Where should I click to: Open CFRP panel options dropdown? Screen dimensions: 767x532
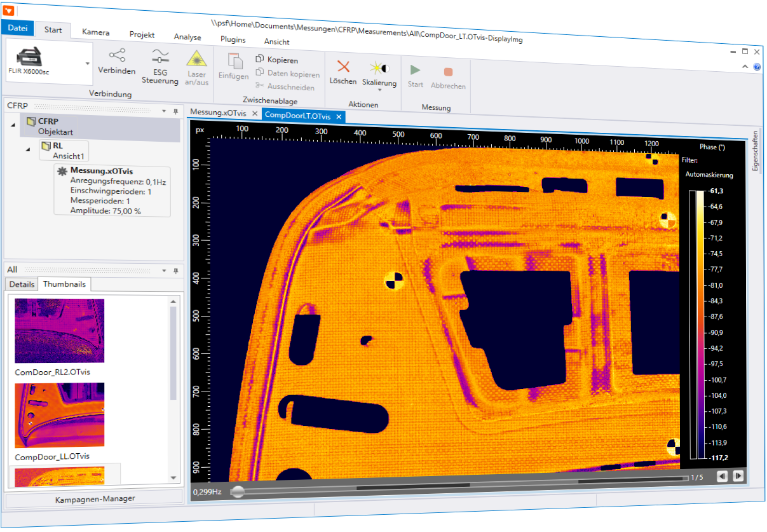pos(165,111)
